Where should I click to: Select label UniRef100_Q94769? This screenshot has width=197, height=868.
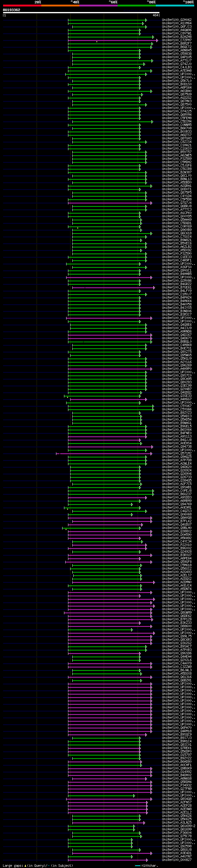click(176, 504)
